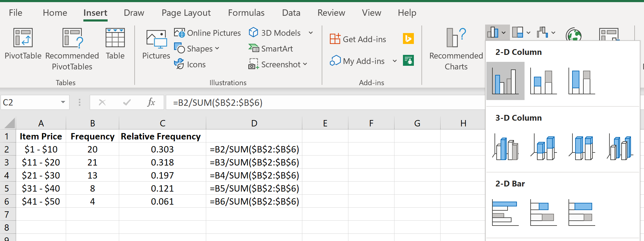Open Recommended Charts
This screenshot has width=644, height=241.
[x=456, y=49]
